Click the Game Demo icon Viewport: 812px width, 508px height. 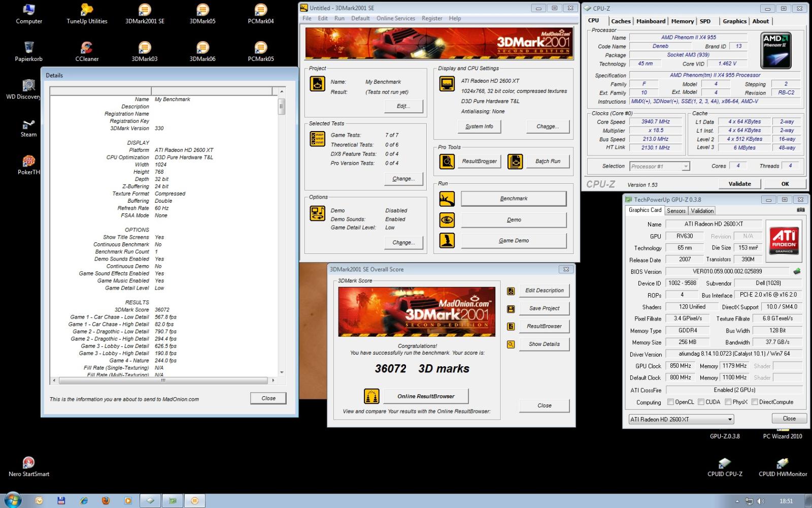coord(447,240)
